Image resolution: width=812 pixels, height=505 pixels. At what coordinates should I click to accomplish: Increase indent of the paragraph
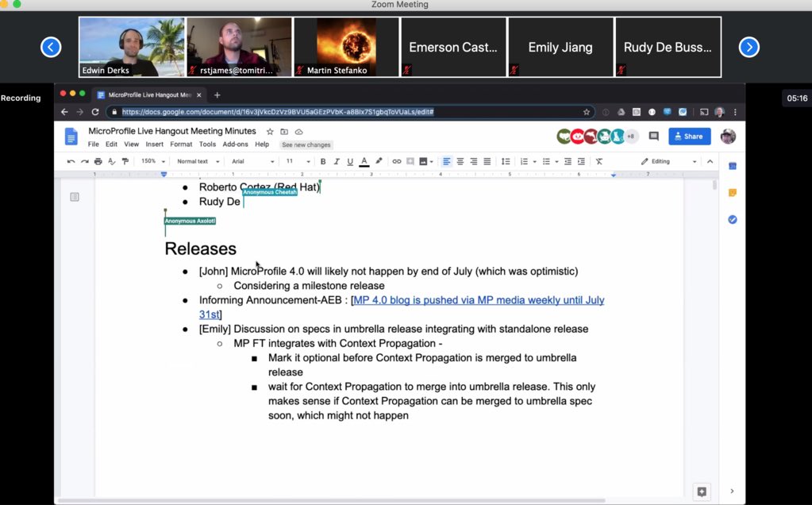click(x=581, y=162)
